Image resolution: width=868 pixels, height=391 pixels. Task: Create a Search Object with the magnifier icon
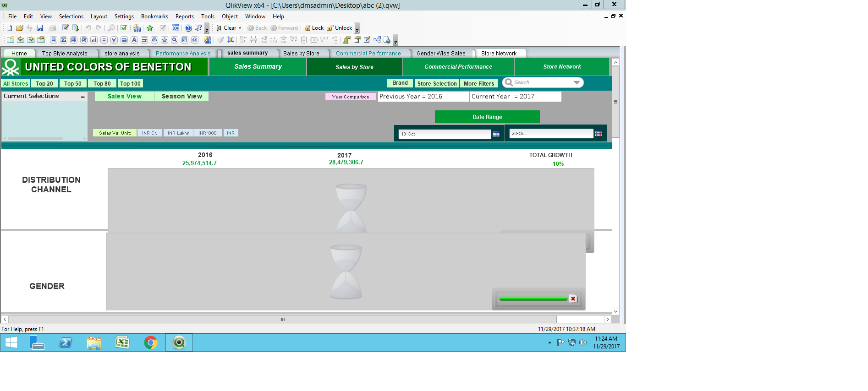point(175,40)
